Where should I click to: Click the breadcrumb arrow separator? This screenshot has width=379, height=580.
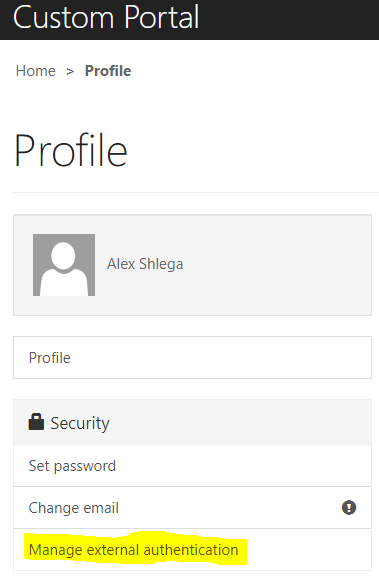(x=70, y=71)
